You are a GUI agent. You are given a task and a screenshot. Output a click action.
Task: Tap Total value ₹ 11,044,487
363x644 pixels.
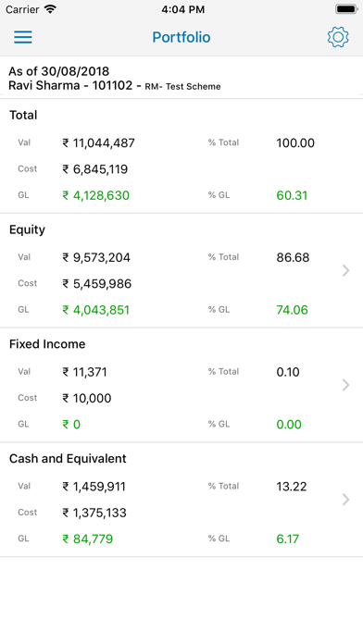point(99,142)
